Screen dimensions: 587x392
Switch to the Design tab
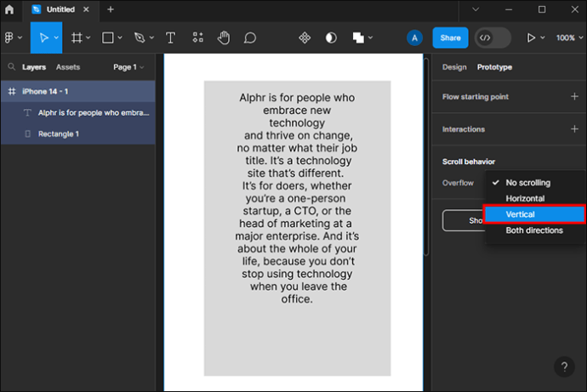coord(454,67)
